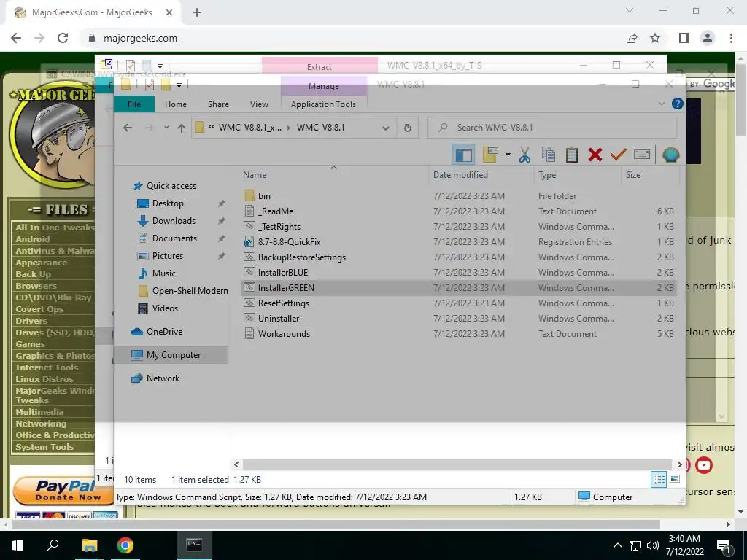
Task: Open Chrome from the taskbar
Action: 125,545
